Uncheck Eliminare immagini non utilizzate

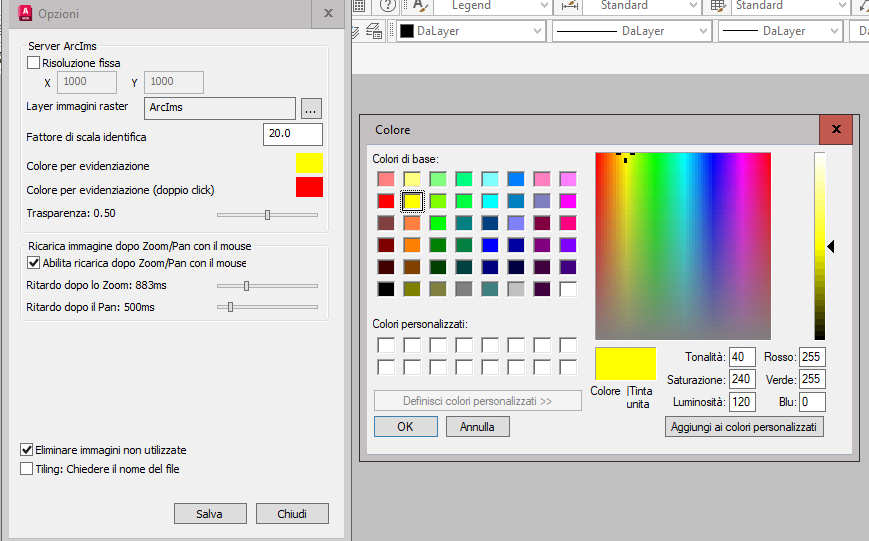[x=27, y=450]
